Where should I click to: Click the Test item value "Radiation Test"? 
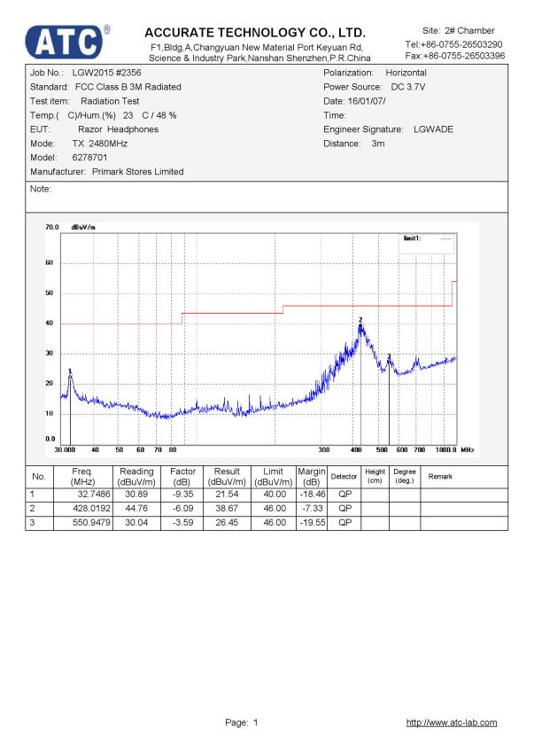point(110,101)
